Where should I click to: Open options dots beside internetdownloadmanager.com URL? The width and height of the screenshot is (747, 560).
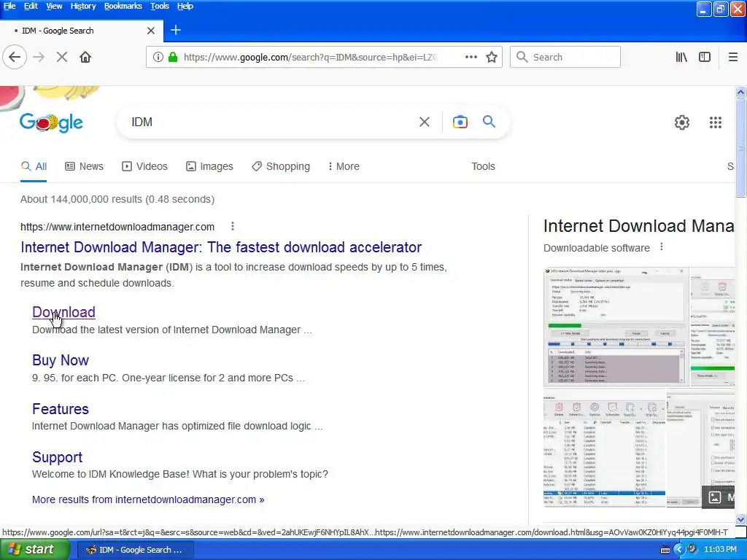coord(233,226)
